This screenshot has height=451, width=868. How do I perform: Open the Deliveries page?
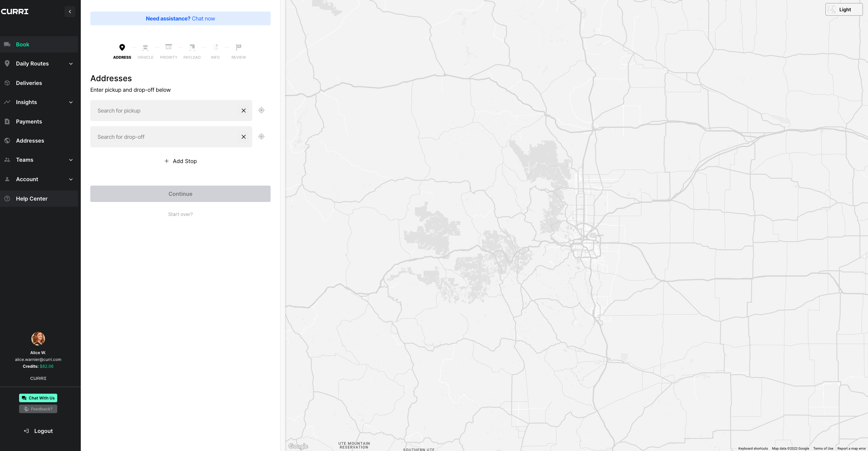tap(29, 83)
